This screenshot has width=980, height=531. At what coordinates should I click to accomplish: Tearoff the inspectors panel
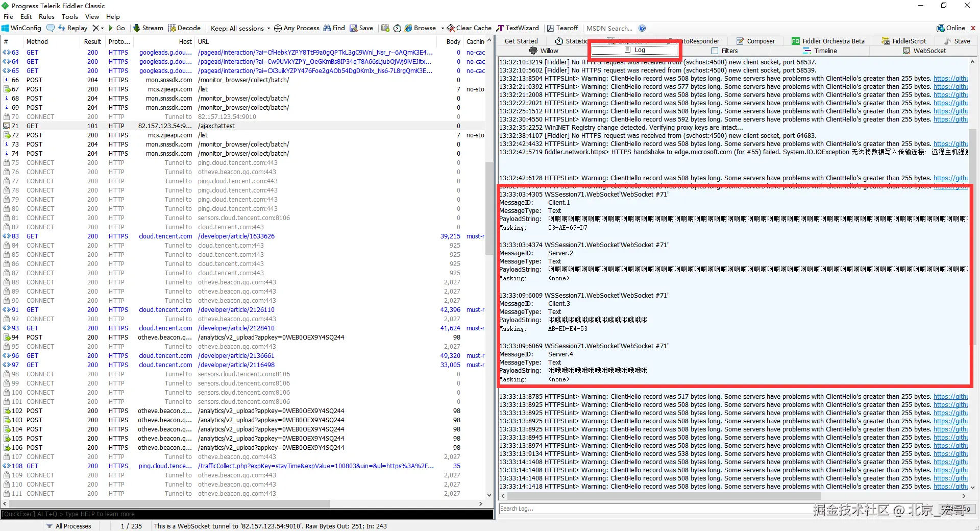click(562, 28)
